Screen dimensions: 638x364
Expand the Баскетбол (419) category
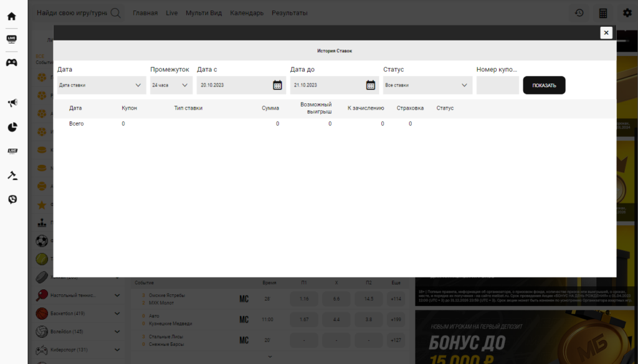pos(117,314)
